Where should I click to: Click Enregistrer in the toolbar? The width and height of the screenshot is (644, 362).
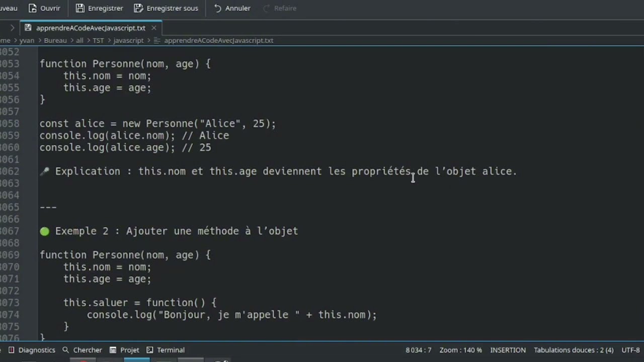(100, 8)
